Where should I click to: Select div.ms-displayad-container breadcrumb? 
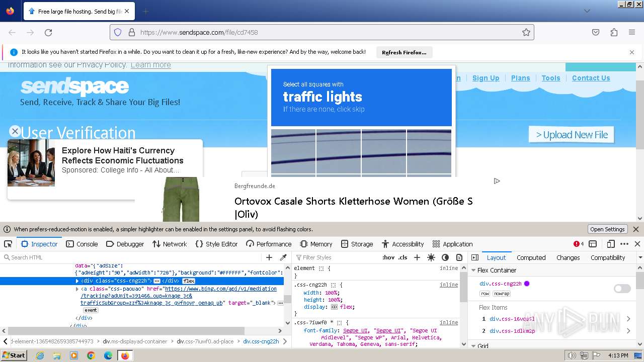tap(135, 341)
